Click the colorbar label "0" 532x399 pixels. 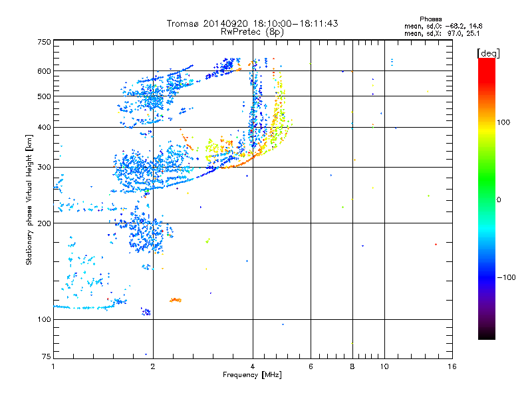(x=499, y=200)
